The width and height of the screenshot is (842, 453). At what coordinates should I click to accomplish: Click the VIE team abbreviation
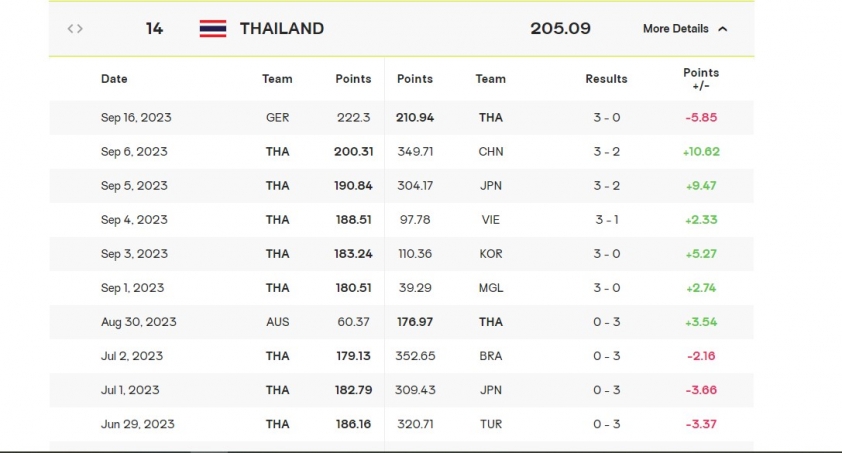pos(491,220)
